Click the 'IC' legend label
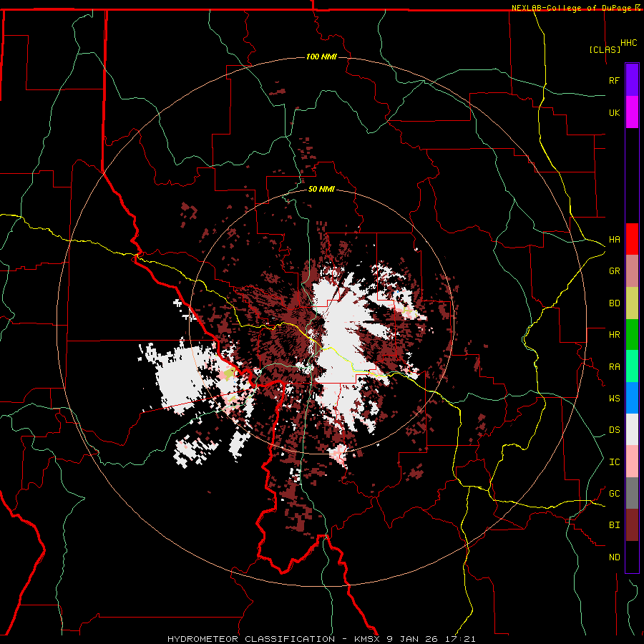Image resolution: width=644 pixels, height=644 pixels. pos(614,462)
